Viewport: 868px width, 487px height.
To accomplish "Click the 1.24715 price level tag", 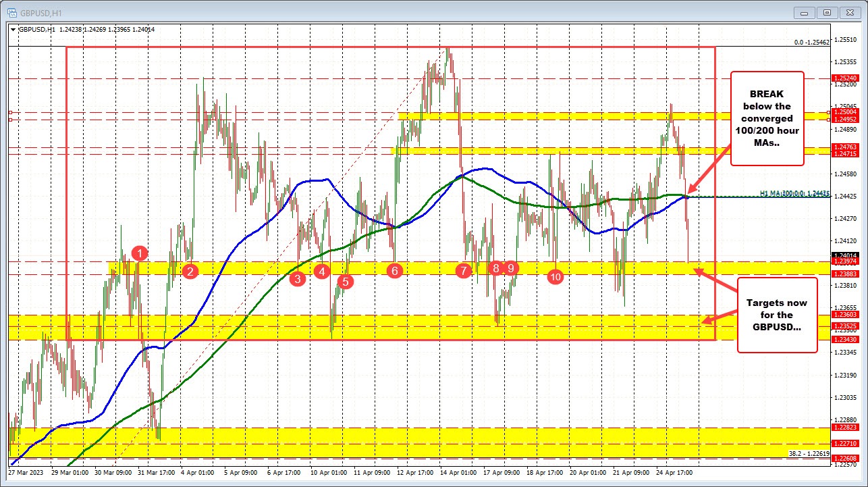I will click(846, 154).
